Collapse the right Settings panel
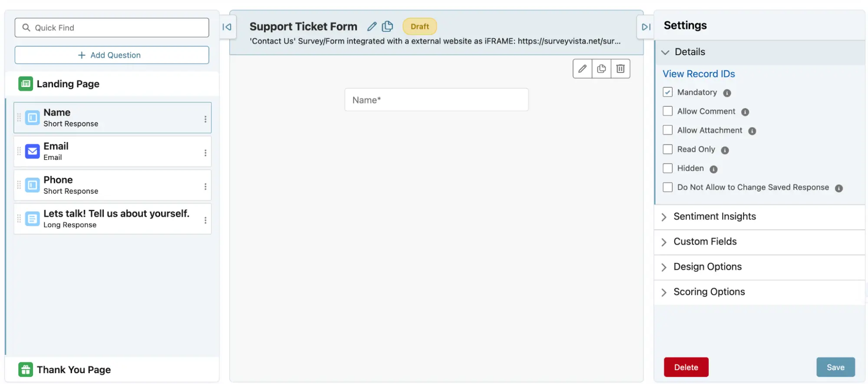This screenshot has height=384, width=868. tap(646, 27)
